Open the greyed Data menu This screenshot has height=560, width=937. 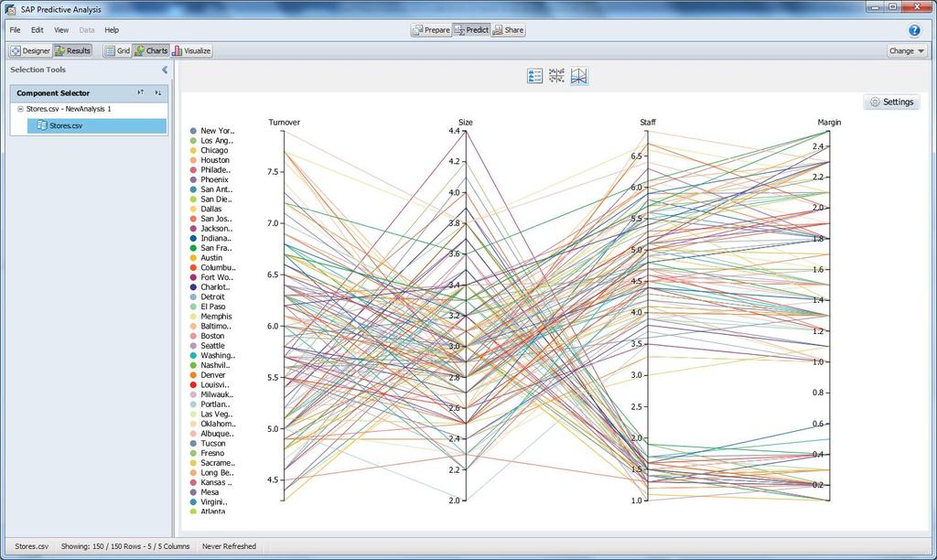pyautogui.click(x=87, y=30)
